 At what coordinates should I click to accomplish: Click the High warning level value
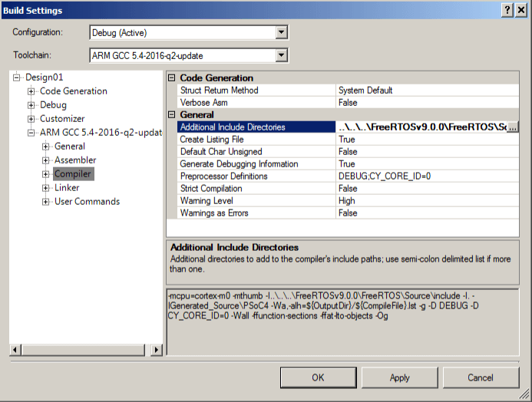[x=427, y=201]
